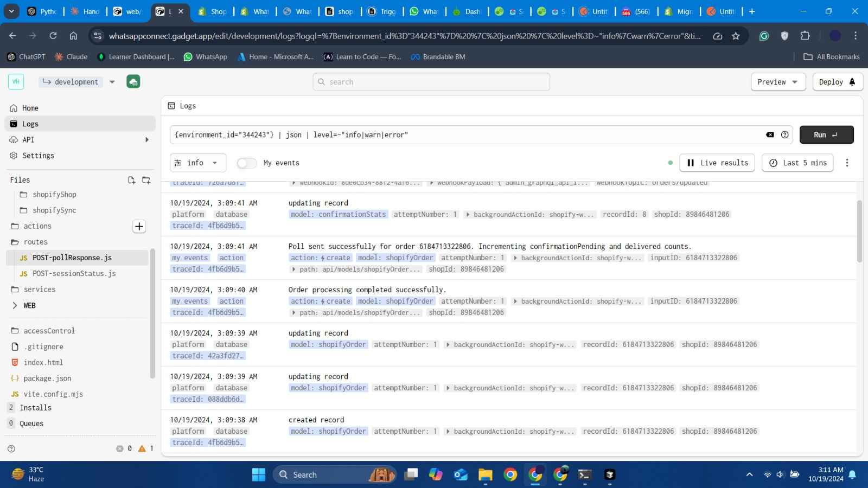Pause Live results streaming

(x=717, y=163)
